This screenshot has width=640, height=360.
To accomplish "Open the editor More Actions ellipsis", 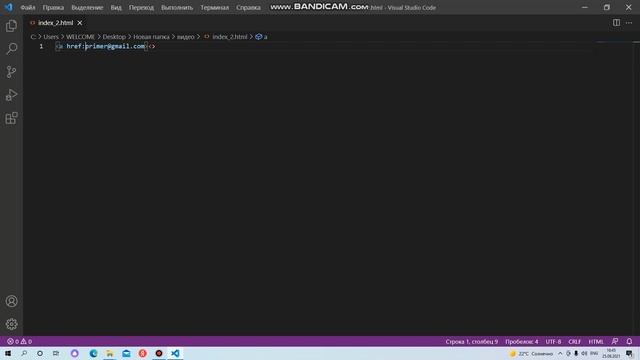I will pyautogui.click(x=629, y=23).
